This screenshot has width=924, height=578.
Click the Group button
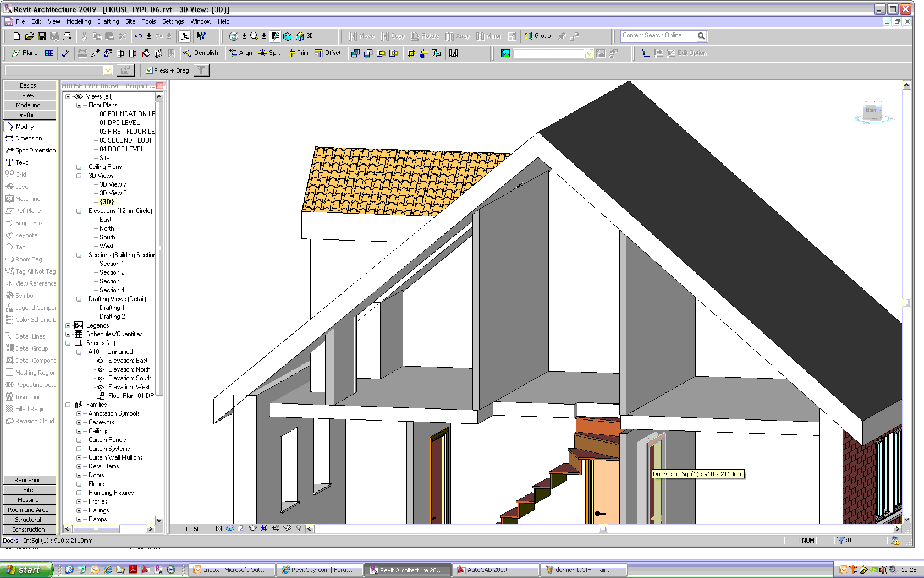(537, 36)
